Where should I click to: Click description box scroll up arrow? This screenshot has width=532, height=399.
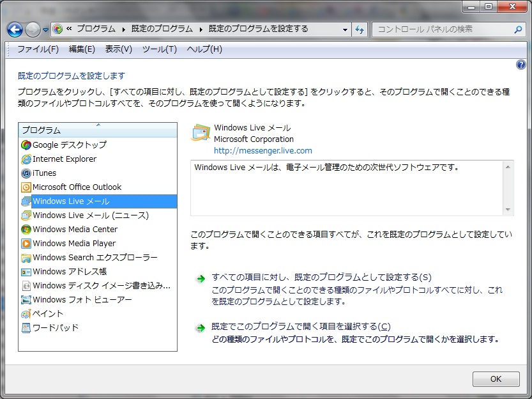pyautogui.click(x=508, y=167)
